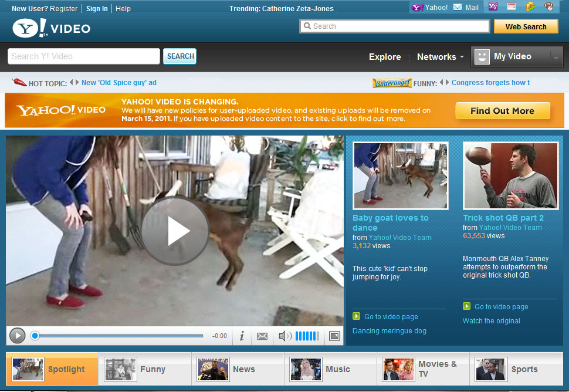569x392 pixels.
Task: Adjust the volume level bars
Action: (x=307, y=336)
